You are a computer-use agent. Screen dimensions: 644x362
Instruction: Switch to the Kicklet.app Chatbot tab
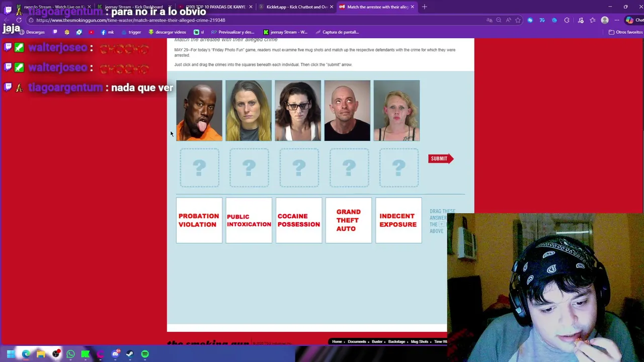tap(295, 7)
